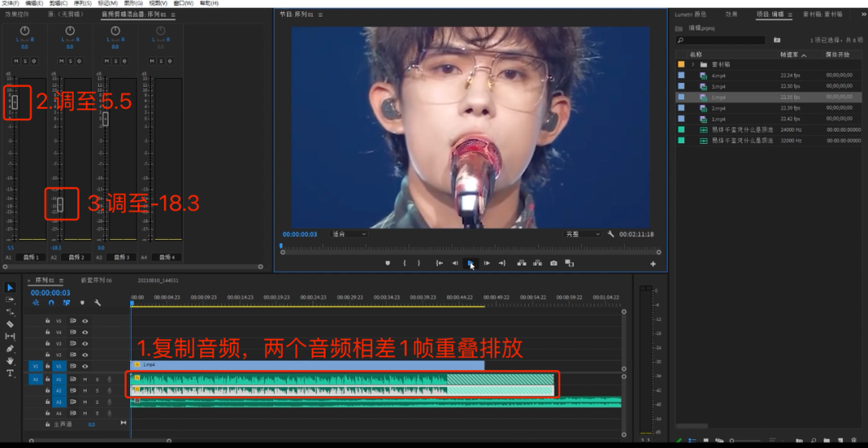The width and height of the screenshot is (868, 448).
Task: Open the 文件(F) menu
Action: [10, 2]
